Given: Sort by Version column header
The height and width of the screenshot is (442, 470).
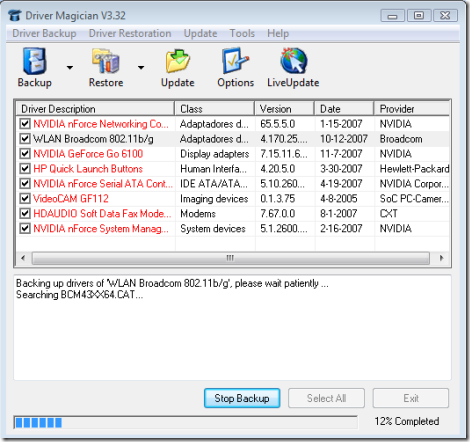Looking at the screenshot, I should pyautogui.click(x=285, y=109).
